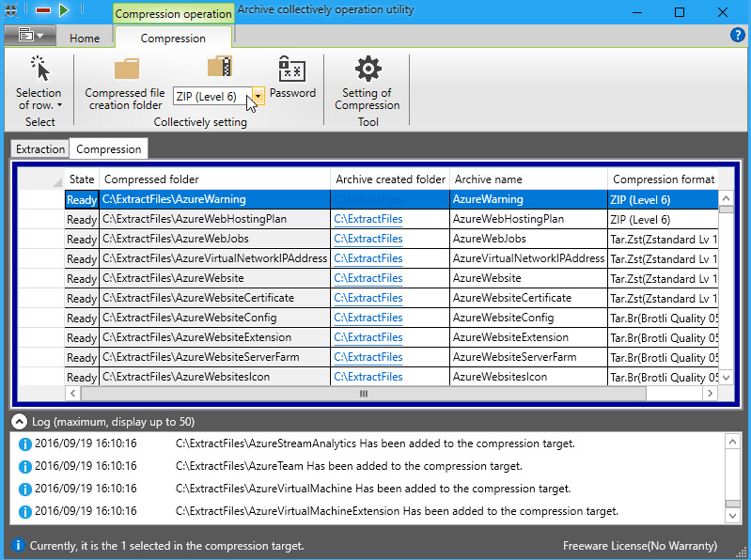The width and height of the screenshot is (751, 560).
Task: Click the green play start button
Action: [x=64, y=9]
